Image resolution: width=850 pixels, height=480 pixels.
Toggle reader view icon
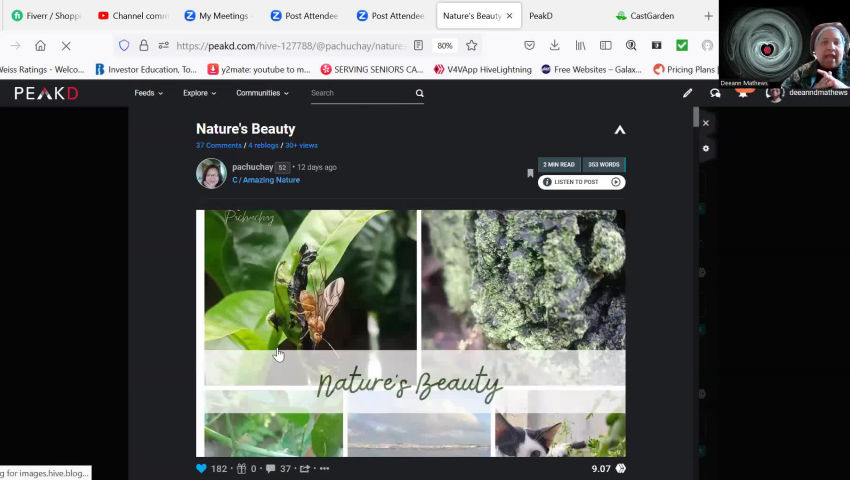[x=418, y=46]
